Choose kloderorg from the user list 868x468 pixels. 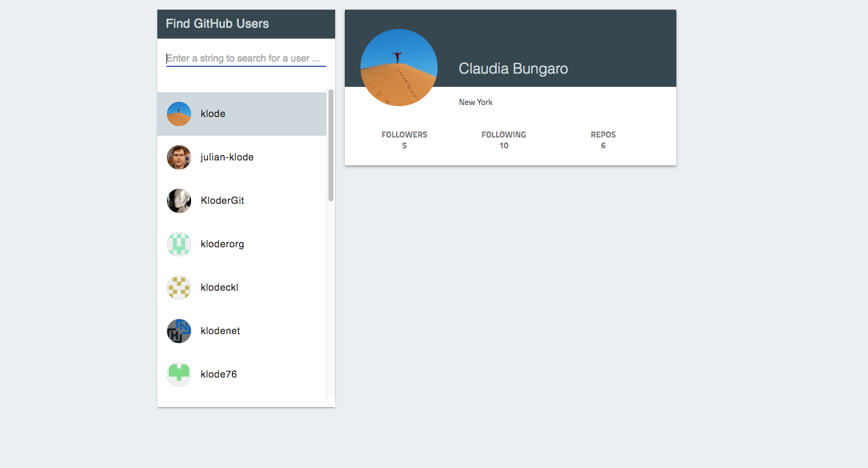(222, 244)
